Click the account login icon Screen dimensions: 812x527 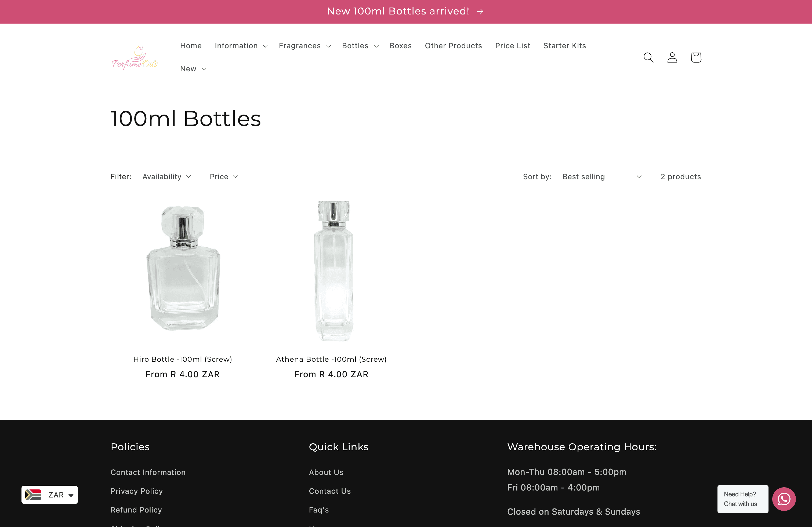coord(672,57)
